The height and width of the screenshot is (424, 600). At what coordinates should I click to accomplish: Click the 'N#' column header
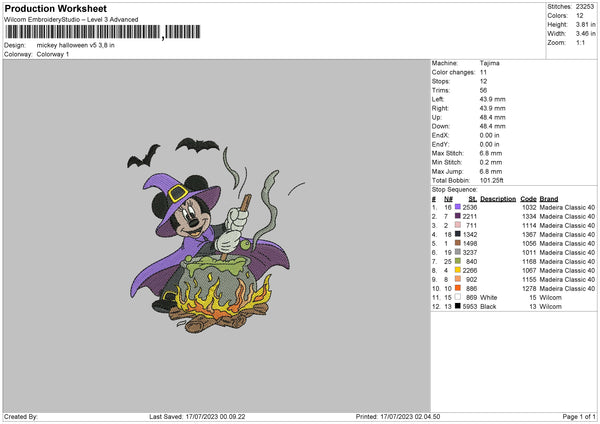click(448, 199)
